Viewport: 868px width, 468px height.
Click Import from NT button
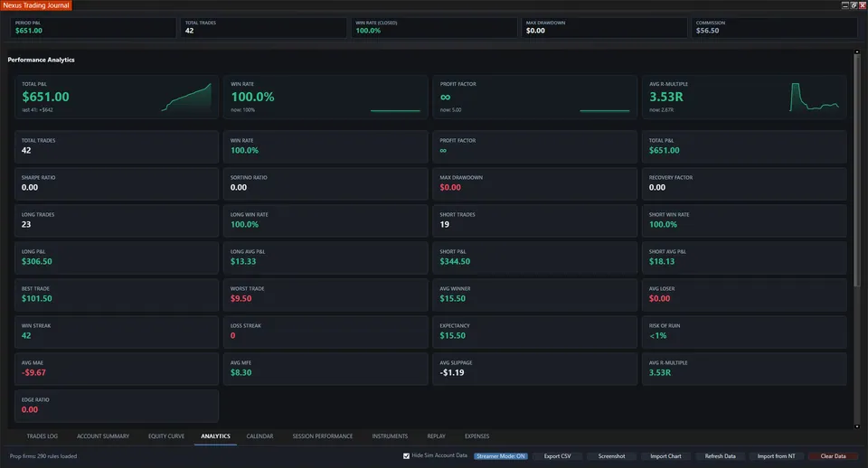coord(776,456)
